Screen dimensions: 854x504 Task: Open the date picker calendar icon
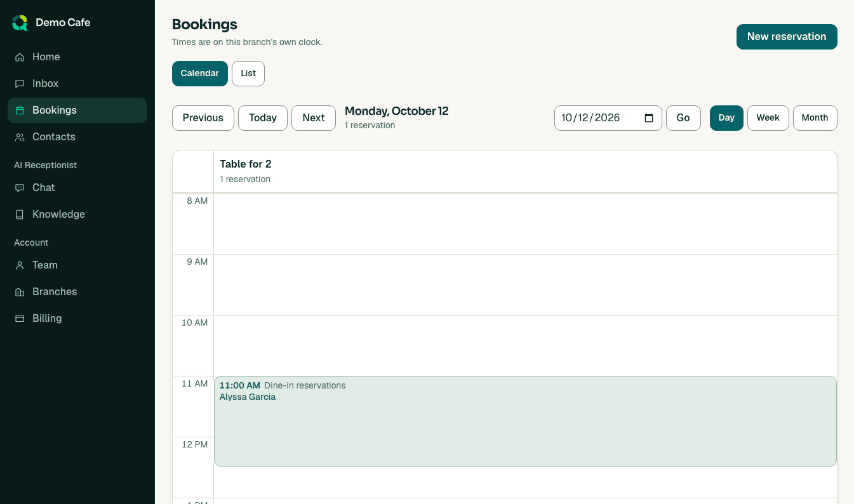point(649,118)
